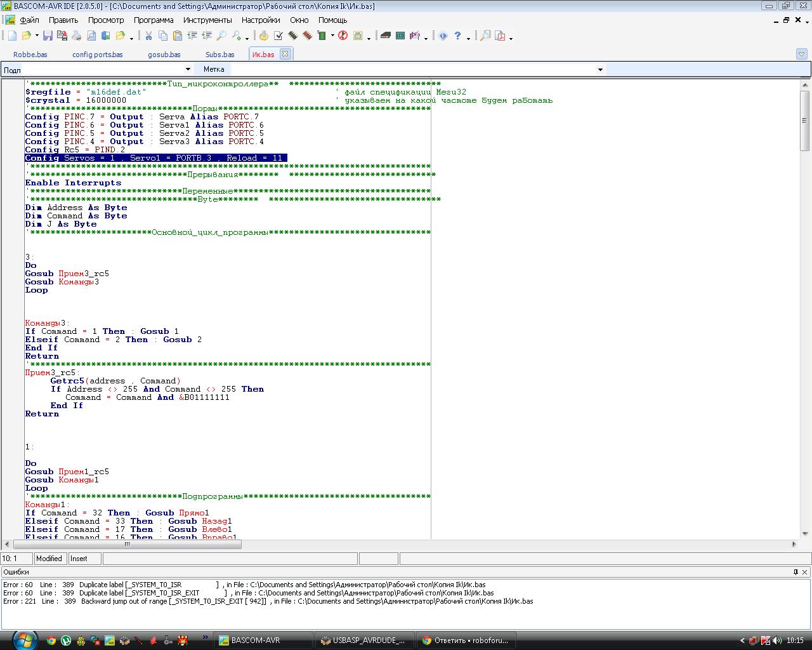Click the Find magnifier icon
This screenshot has height=650, width=812.
221,36
